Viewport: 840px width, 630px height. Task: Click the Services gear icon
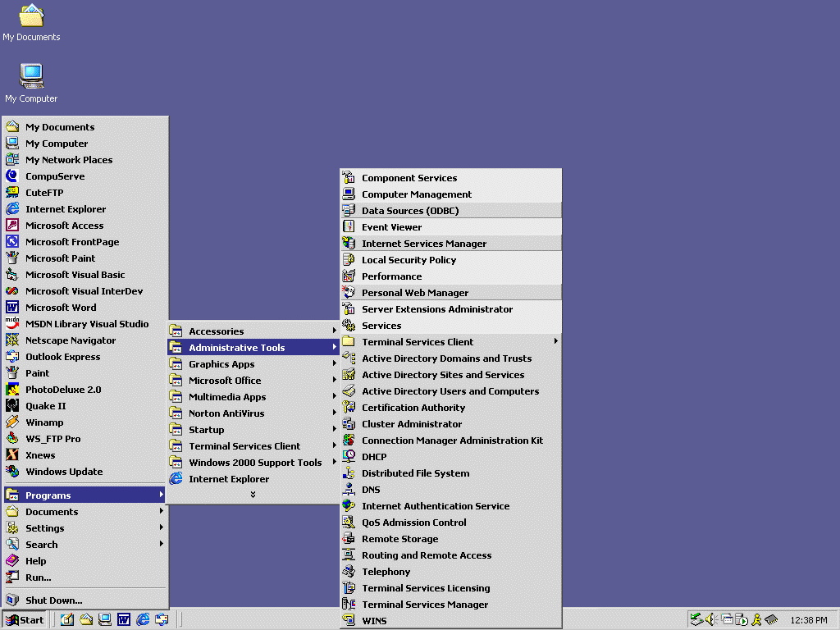(x=349, y=326)
